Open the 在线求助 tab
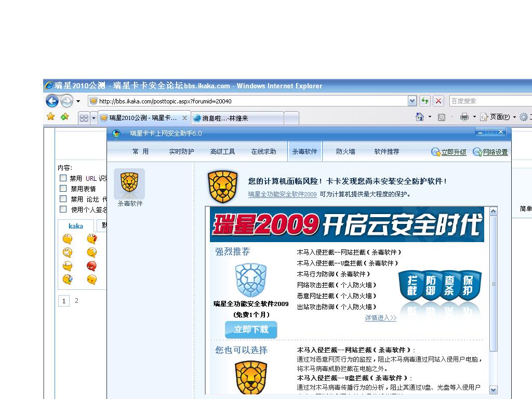Viewport: 532px width, 399px height. click(263, 152)
